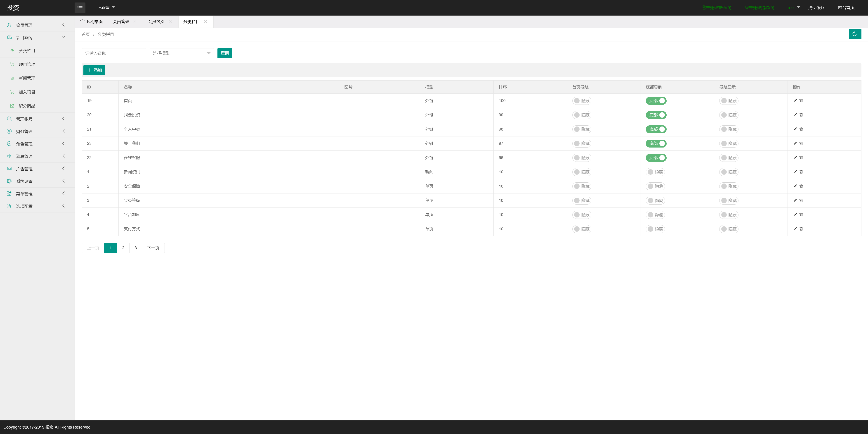This screenshot has height=434, width=868.
Task: Switch to the 会员级别 tab
Action: coord(156,21)
